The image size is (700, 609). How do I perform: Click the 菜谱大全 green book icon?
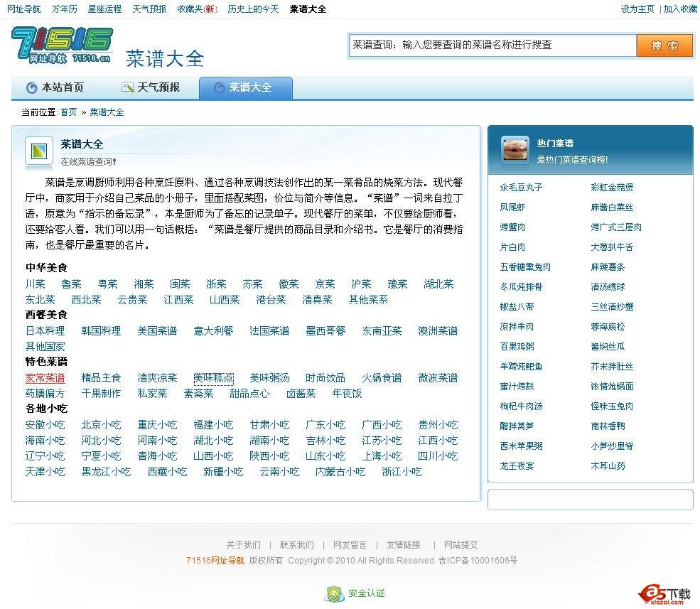[39, 151]
